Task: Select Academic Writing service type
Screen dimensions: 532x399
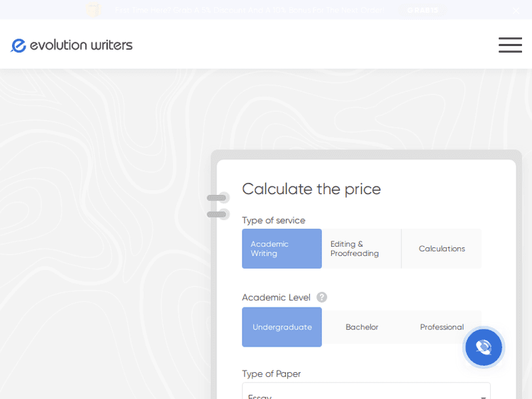Action: click(x=282, y=249)
